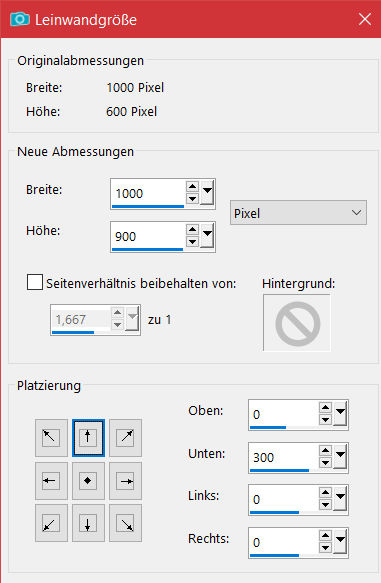Open the Hintergrund color swatch
The width and height of the screenshot is (381, 583).
[297, 322]
